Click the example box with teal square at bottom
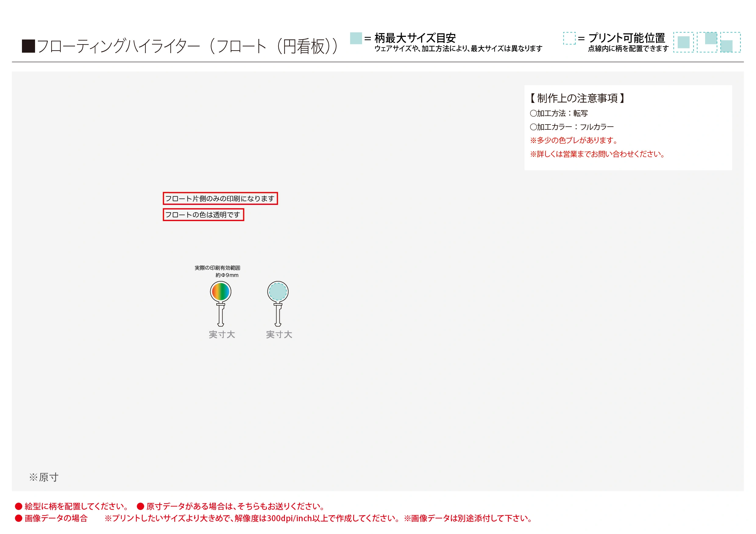This screenshot has width=756, height=534. (x=730, y=42)
